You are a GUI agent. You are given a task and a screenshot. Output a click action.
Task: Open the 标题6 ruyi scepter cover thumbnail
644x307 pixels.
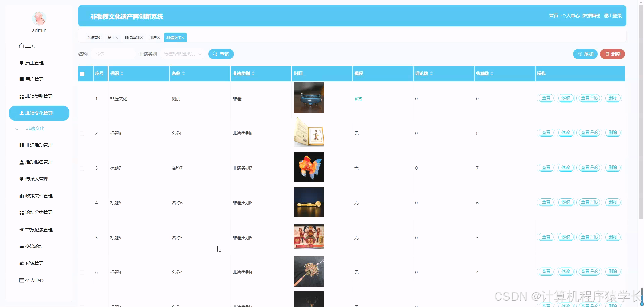tap(309, 202)
